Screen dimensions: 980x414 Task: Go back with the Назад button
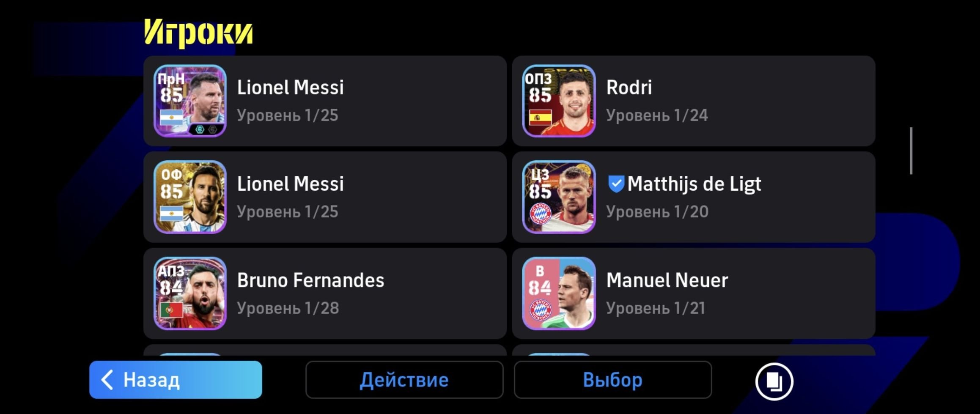point(176,380)
